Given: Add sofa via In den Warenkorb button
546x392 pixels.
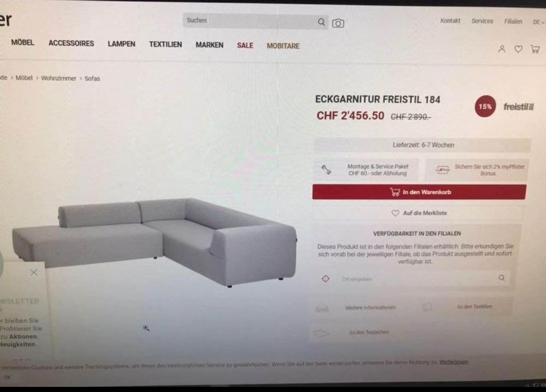Looking at the screenshot, I should point(419,192).
